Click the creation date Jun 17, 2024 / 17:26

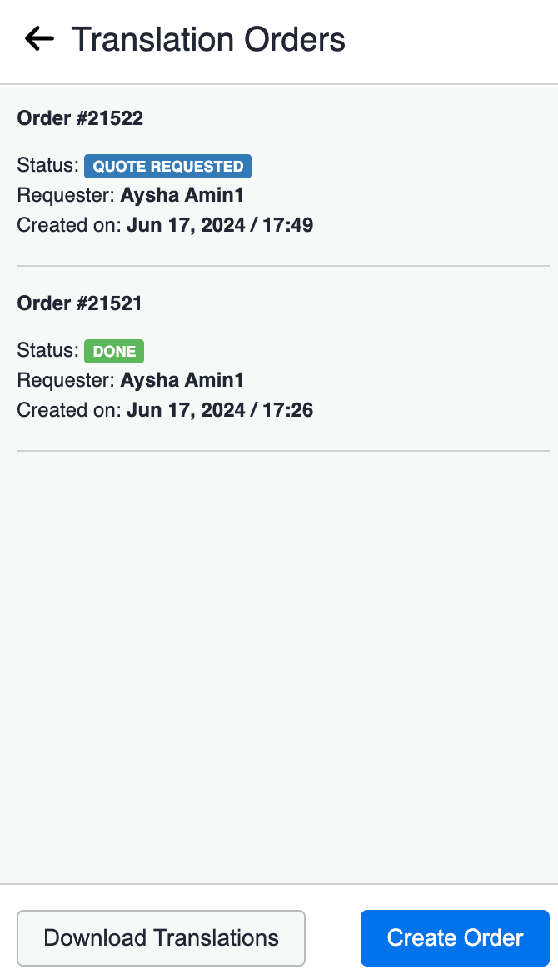pyautogui.click(x=220, y=410)
